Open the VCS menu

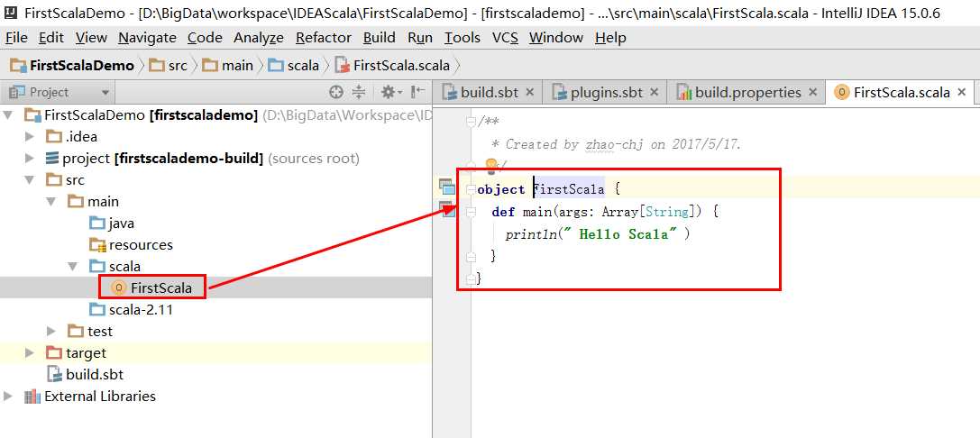pos(505,38)
